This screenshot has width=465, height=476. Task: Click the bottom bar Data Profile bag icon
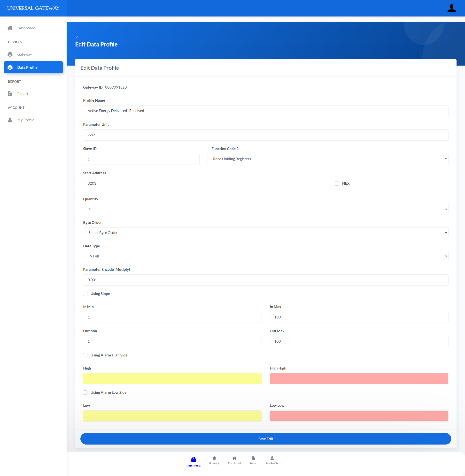click(x=194, y=460)
